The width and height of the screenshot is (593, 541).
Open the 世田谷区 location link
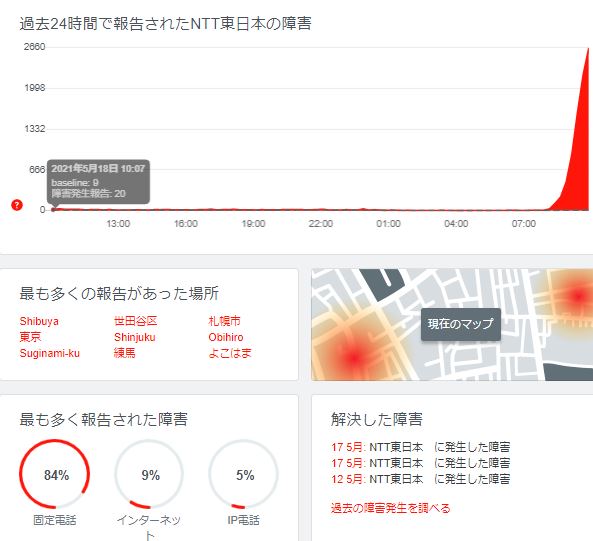[x=135, y=321]
